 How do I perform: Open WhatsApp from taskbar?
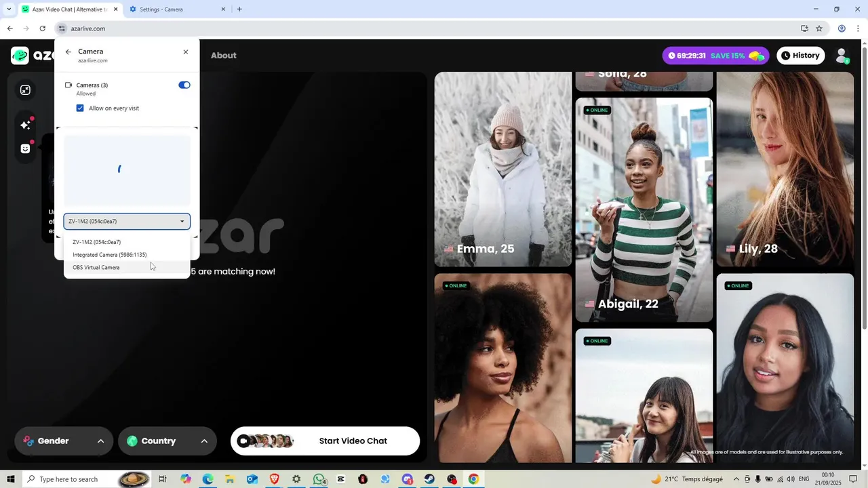[x=319, y=479]
